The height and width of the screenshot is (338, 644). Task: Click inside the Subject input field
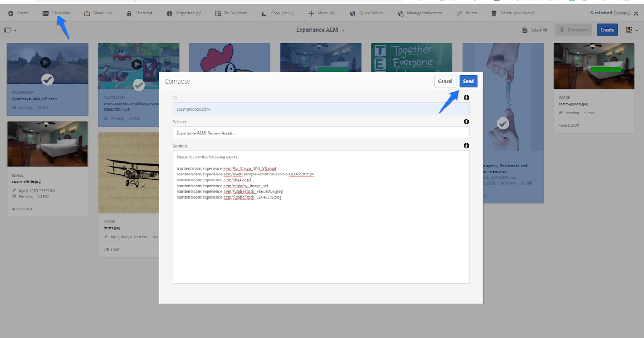[320, 133]
